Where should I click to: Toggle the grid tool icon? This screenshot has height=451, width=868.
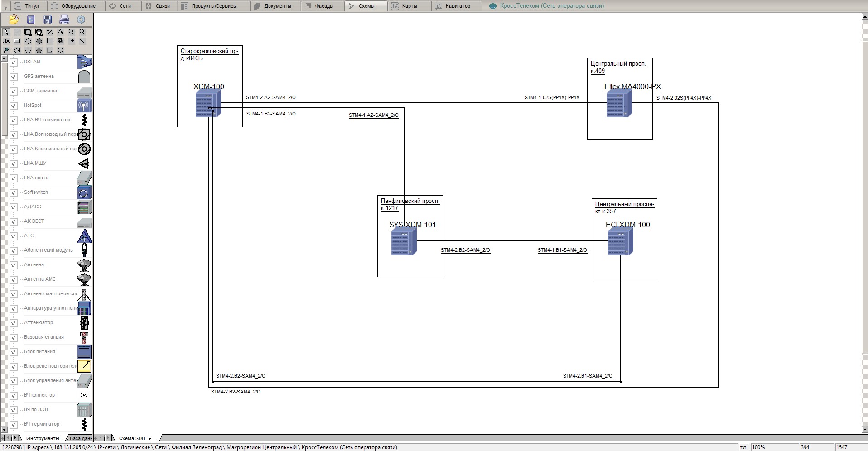[x=50, y=41]
